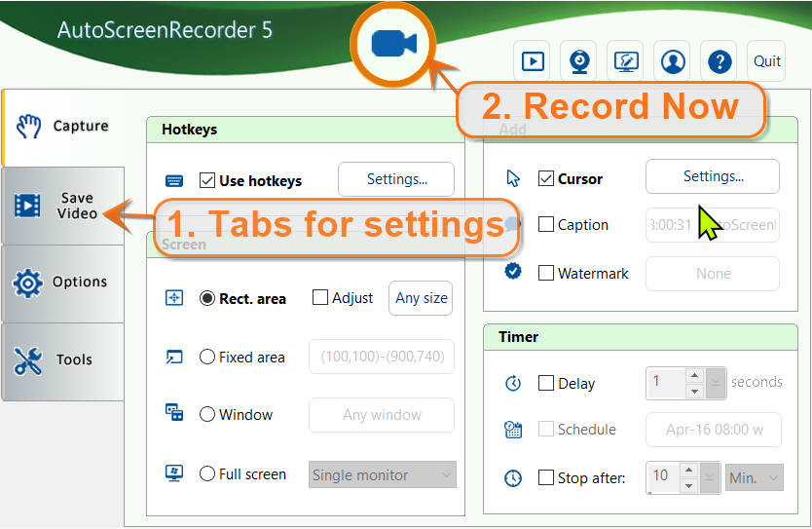812x529 pixels.
Task: Select the Full screen radio option
Action: 207,474
